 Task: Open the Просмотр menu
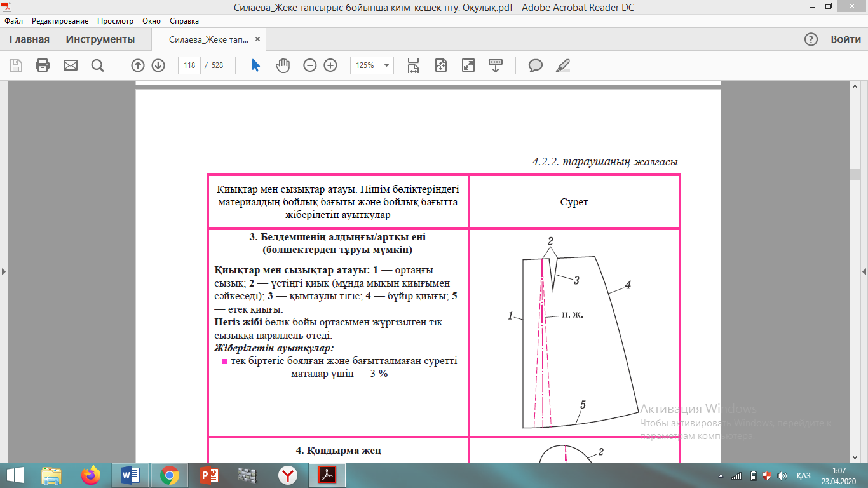(116, 21)
